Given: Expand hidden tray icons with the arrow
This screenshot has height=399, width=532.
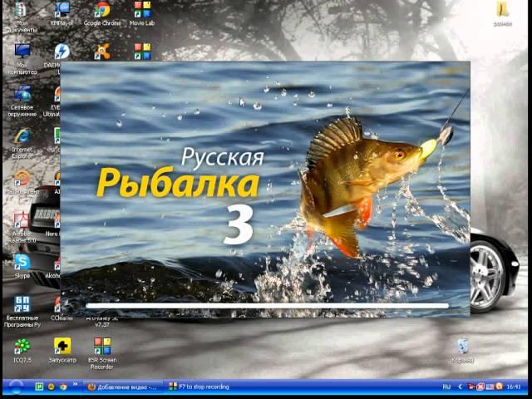Looking at the screenshot, I should (x=461, y=387).
